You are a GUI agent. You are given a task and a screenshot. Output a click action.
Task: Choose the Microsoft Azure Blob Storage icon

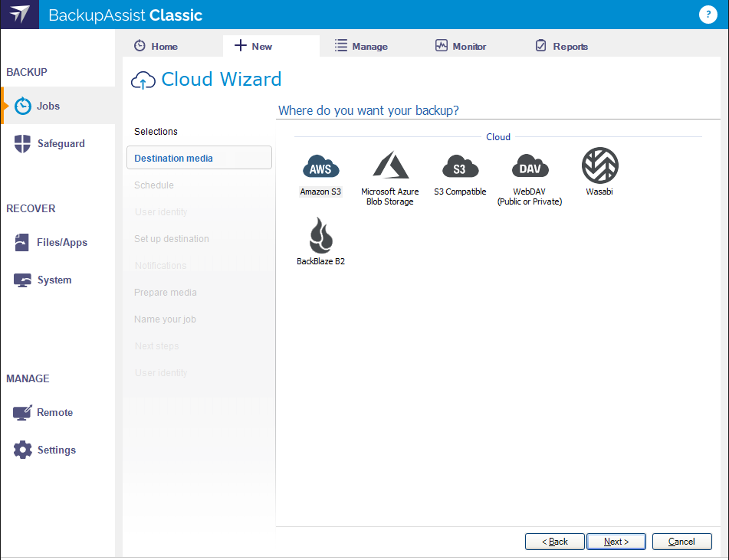(x=390, y=165)
